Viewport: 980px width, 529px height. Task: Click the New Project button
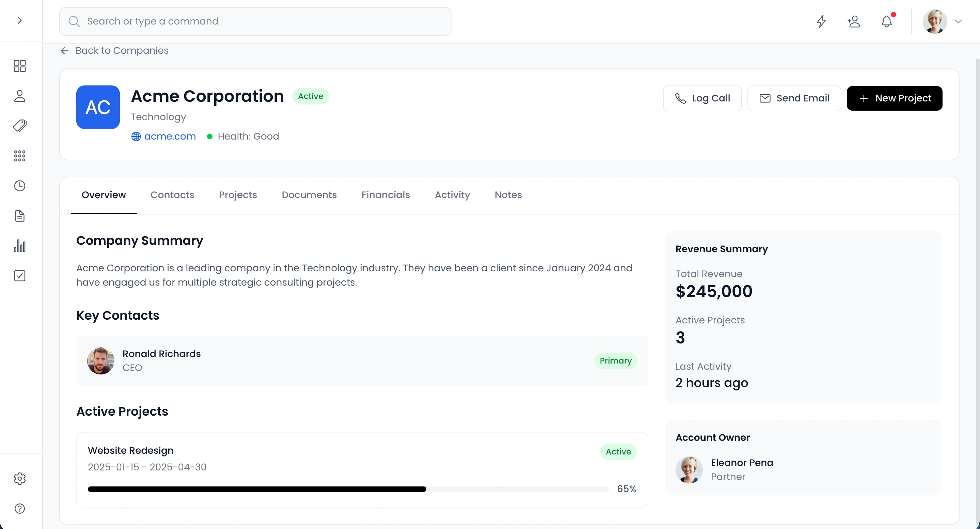894,98
